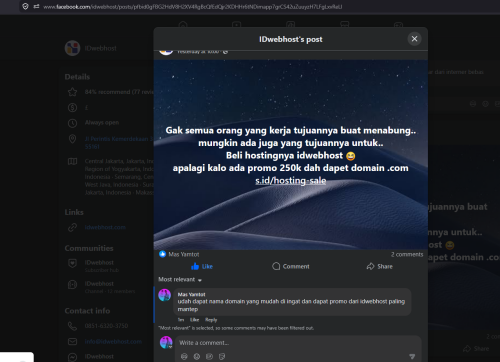Viewport: 500px width, 362px height.
Task: Click the Subscriber hub shield-heart icon
Action: pyautogui.click(x=72, y=263)
